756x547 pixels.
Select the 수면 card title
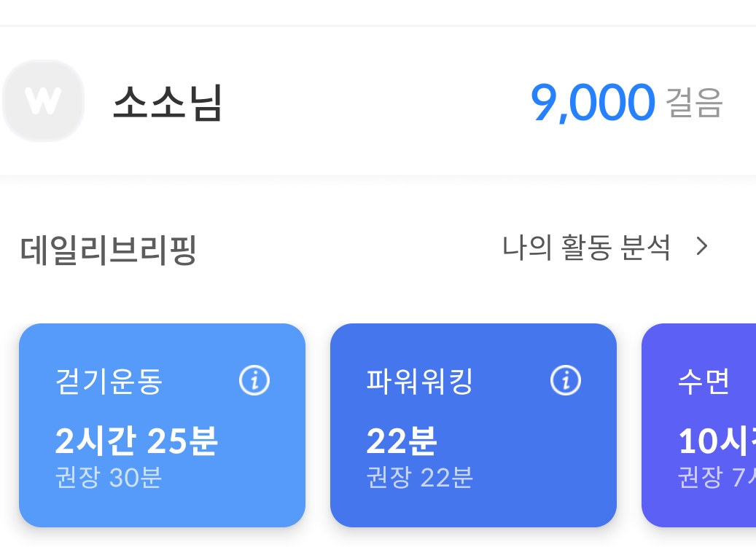704,382
